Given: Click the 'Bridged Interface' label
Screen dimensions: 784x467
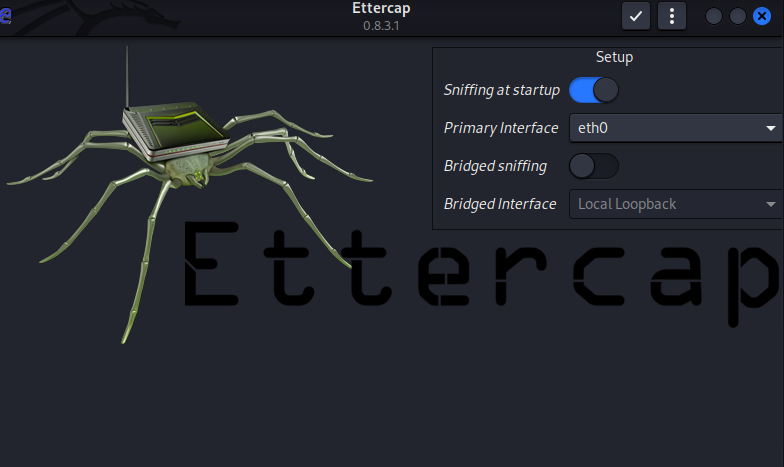Looking at the screenshot, I should (x=500, y=204).
